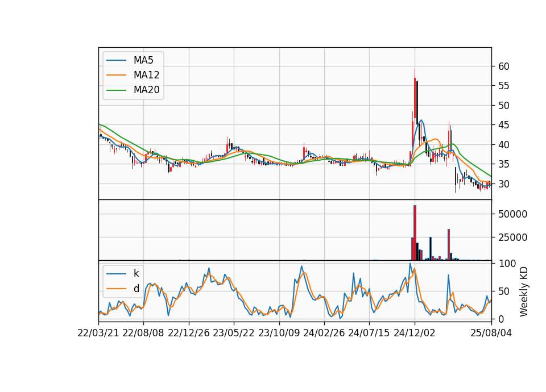Click the price axis value 35

(503, 164)
